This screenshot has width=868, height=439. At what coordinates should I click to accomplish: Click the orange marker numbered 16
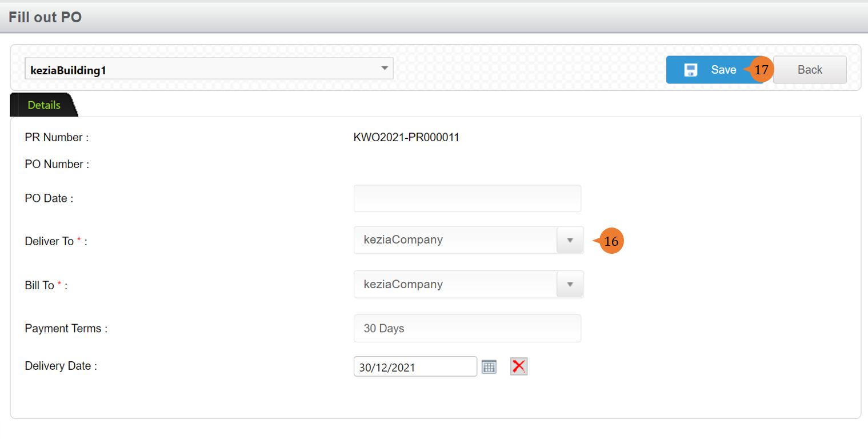point(611,242)
